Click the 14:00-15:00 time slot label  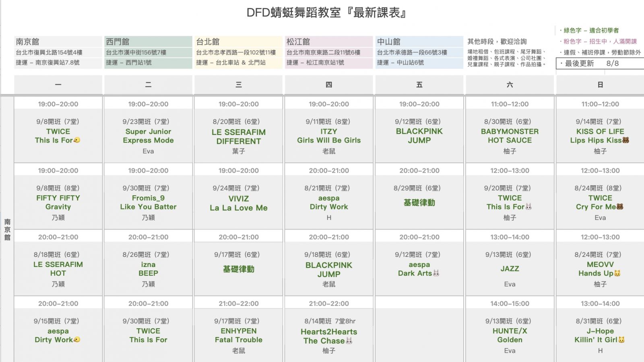(510, 304)
